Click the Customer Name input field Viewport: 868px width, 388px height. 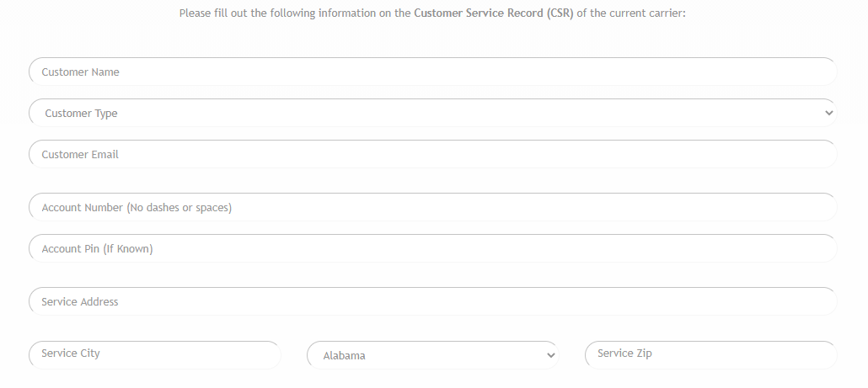click(432, 72)
